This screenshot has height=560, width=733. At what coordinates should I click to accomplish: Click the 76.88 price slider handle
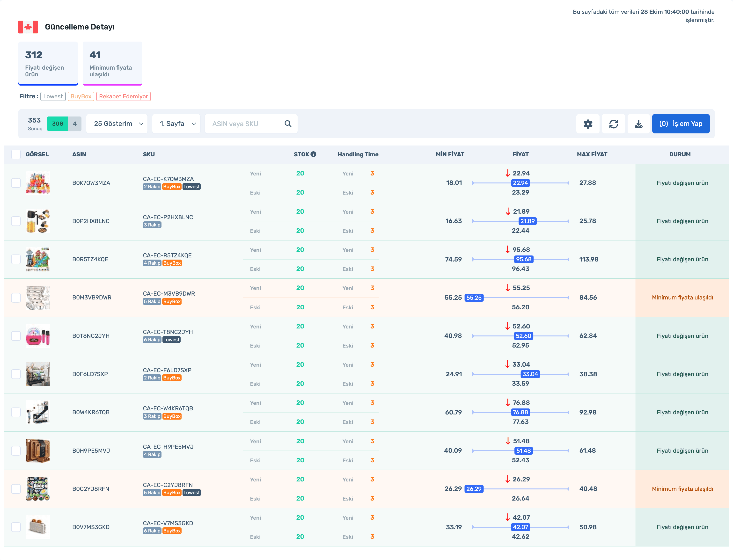(520, 412)
